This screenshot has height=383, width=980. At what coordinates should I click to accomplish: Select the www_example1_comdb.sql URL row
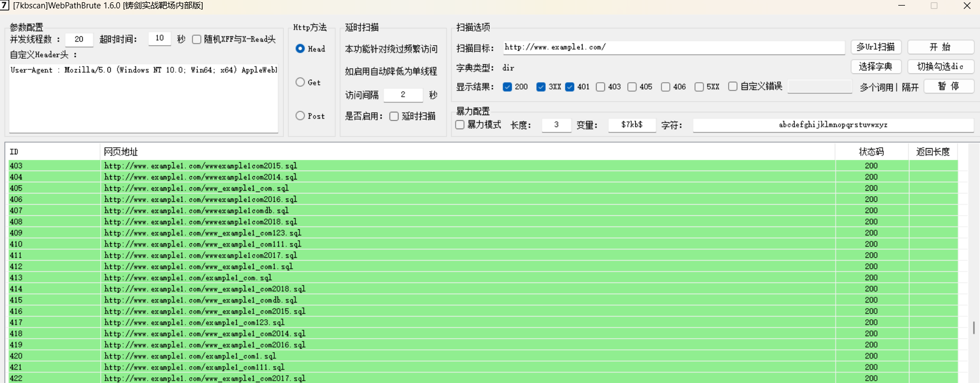tap(483, 300)
